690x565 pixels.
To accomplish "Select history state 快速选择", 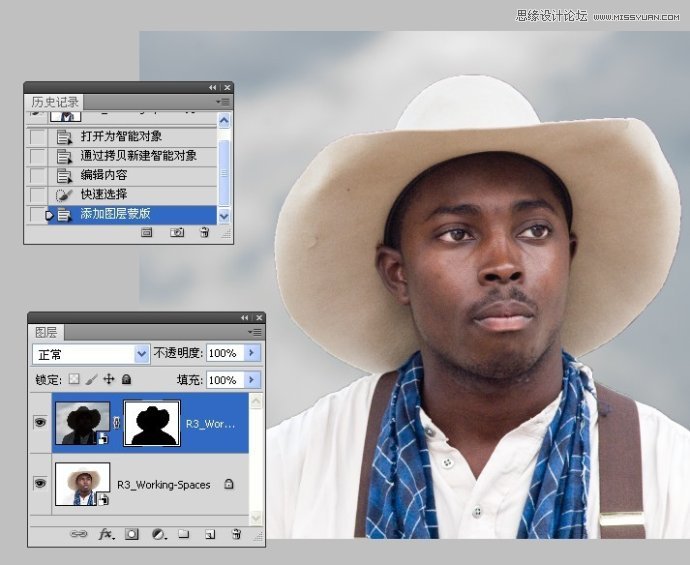I will point(132,194).
